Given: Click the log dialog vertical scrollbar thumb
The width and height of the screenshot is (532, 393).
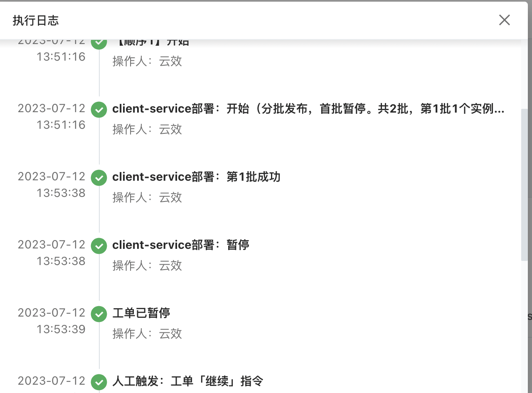Looking at the screenshot, I should [x=525, y=185].
